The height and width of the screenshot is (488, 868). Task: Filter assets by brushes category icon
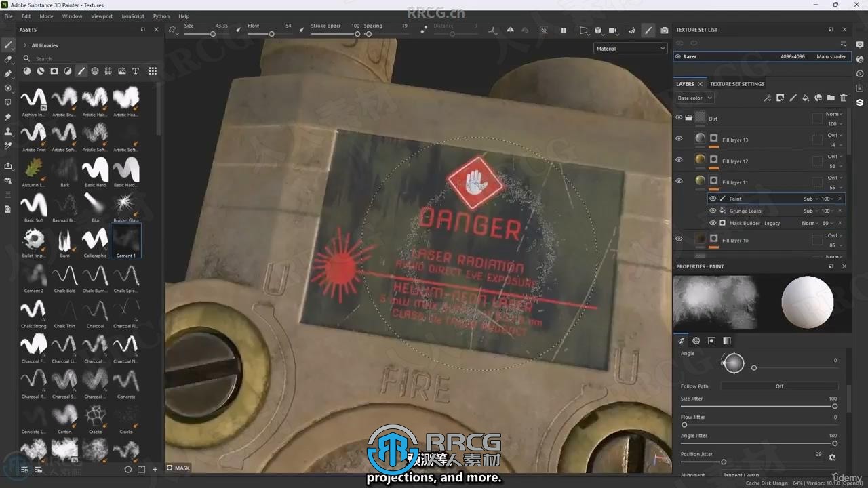click(81, 71)
